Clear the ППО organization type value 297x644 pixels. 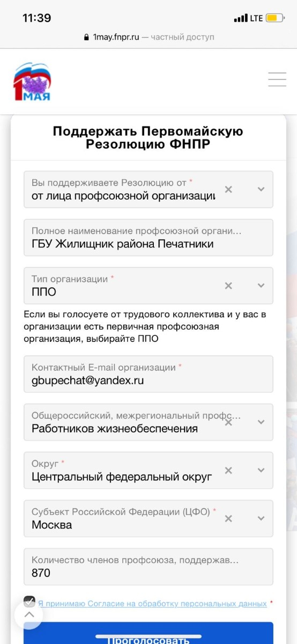tap(228, 286)
